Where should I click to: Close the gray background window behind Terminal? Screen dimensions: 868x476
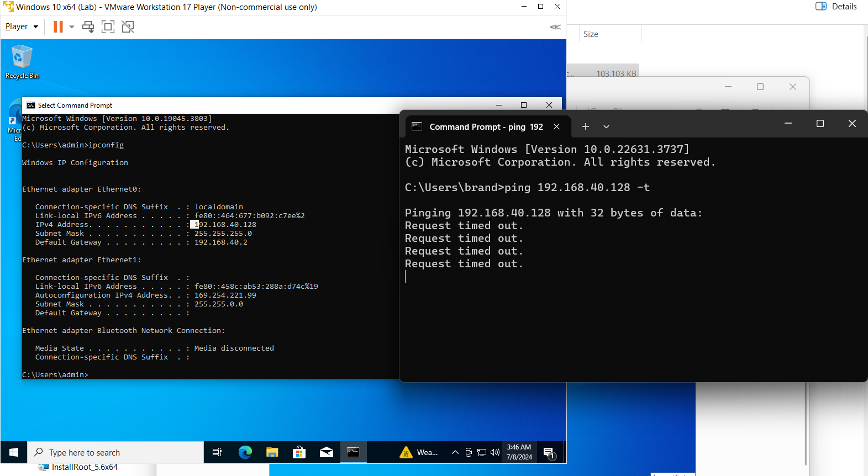click(x=793, y=87)
